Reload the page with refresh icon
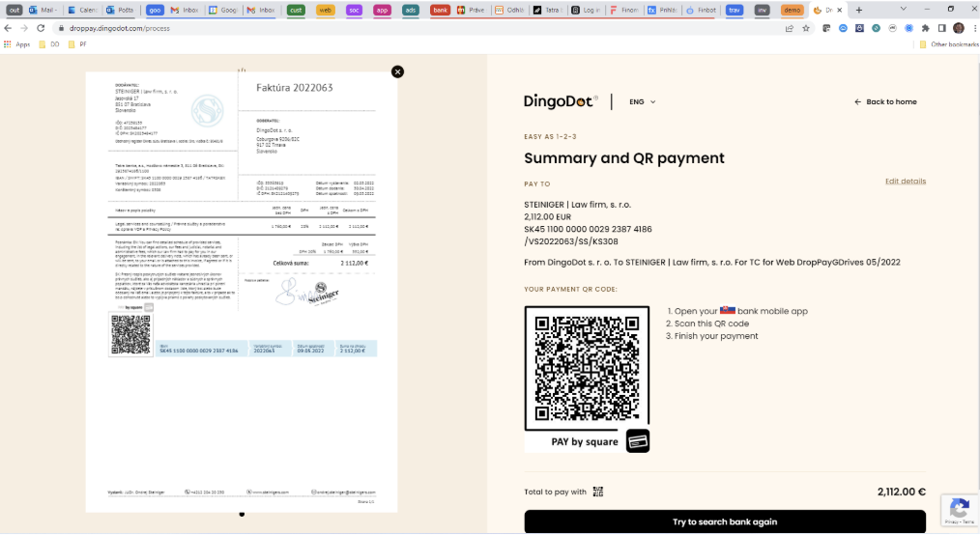Viewport: 980px width, 535px height. tap(41, 28)
